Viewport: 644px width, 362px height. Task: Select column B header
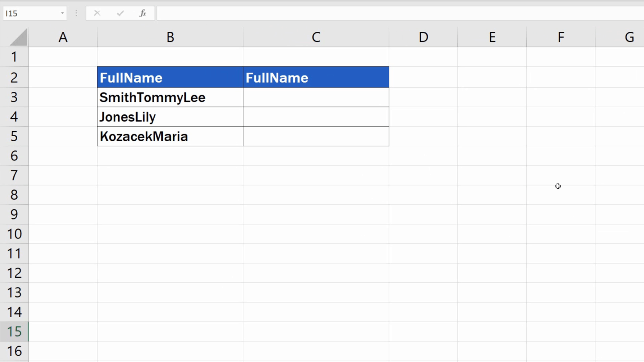(170, 37)
